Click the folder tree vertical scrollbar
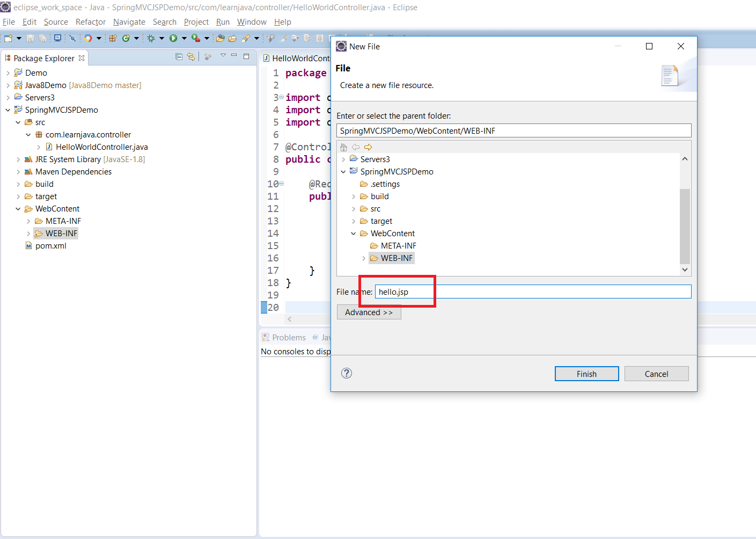Image resolution: width=756 pixels, height=539 pixels. 685,225
